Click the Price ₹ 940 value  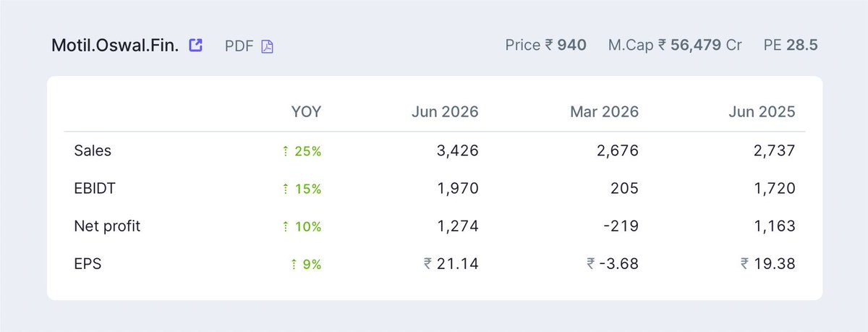pyautogui.click(x=546, y=45)
